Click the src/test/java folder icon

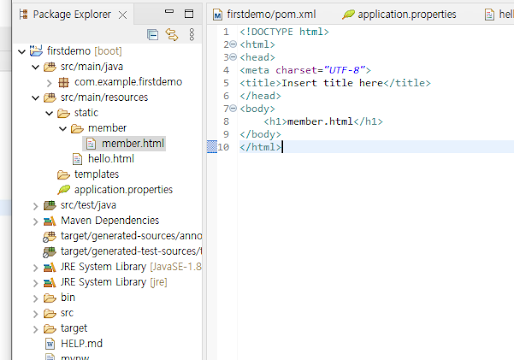50,205
